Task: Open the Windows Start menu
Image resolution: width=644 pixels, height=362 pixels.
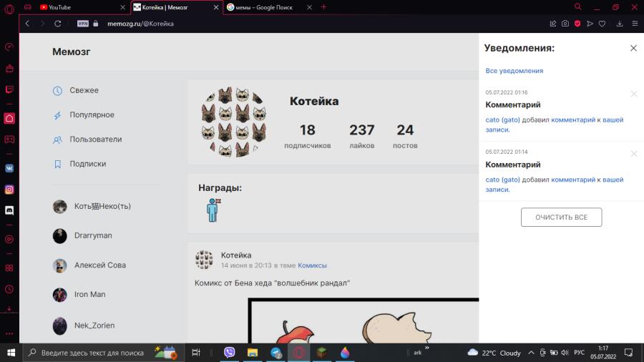Action: (x=11, y=353)
